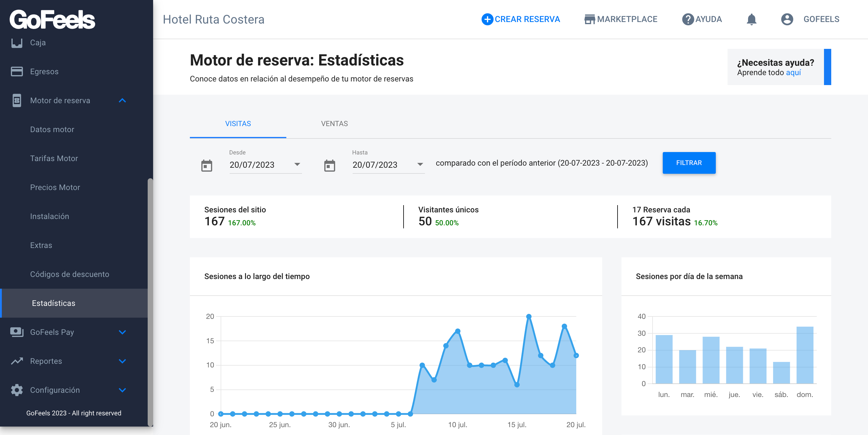Image resolution: width=868 pixels, height=435 pixels.
Task: Open the Desde date dropdown arrow
Action: [x=297, y=165]
